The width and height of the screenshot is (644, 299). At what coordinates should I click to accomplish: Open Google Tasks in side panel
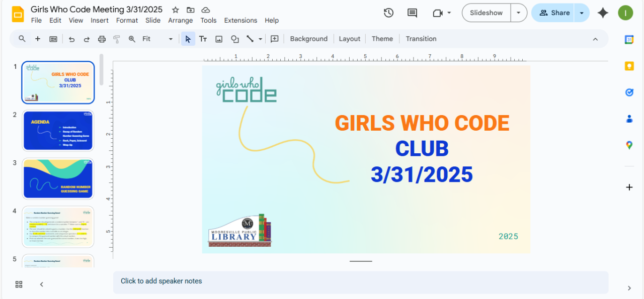click(x=629, y=92)
